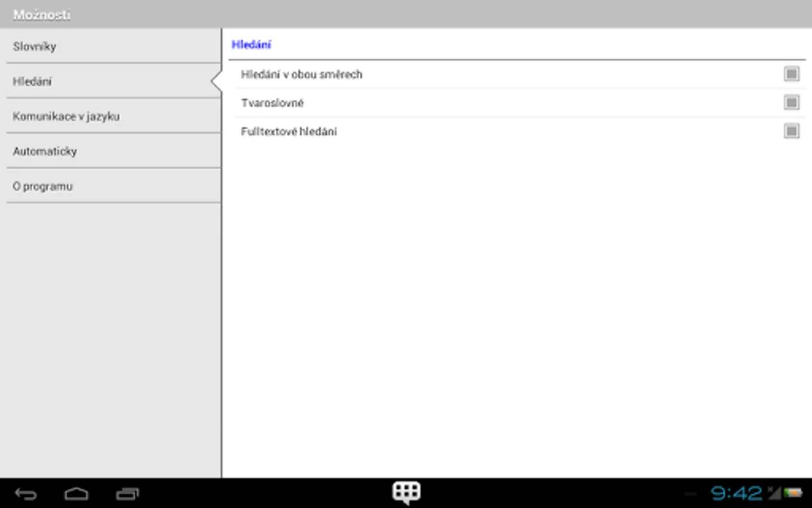Image resolution: width=812 pixels, height=508 pixels.
Task: Click the Hledání v obou směrech label
Action: point(302,75)
